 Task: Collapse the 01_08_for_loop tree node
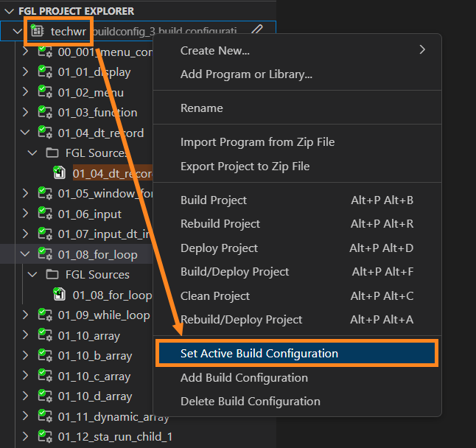coord(25,255)
